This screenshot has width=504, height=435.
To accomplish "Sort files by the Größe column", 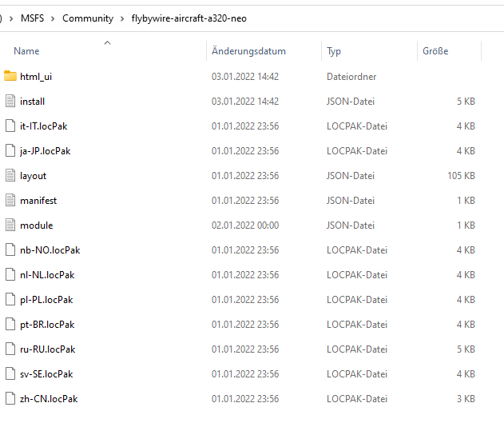I will pyautogui.click(x=435, y=51).
